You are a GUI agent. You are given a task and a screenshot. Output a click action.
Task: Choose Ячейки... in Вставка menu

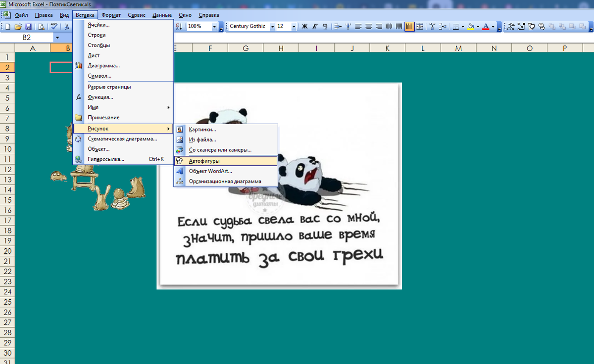123,25
